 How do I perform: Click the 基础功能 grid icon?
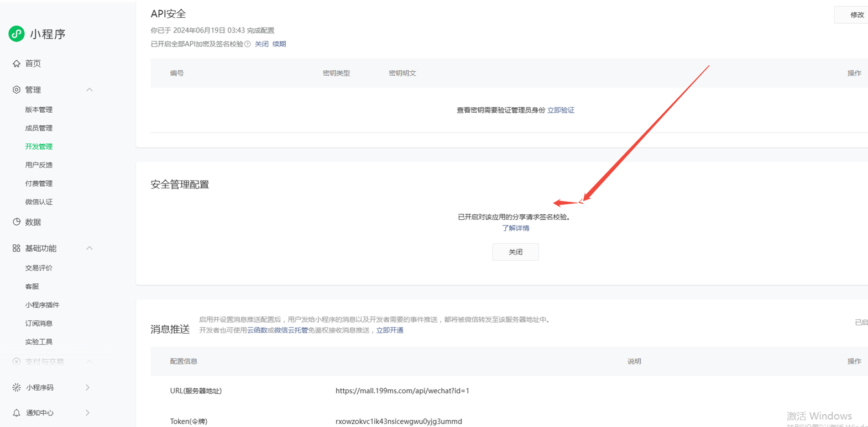[17, 249]
